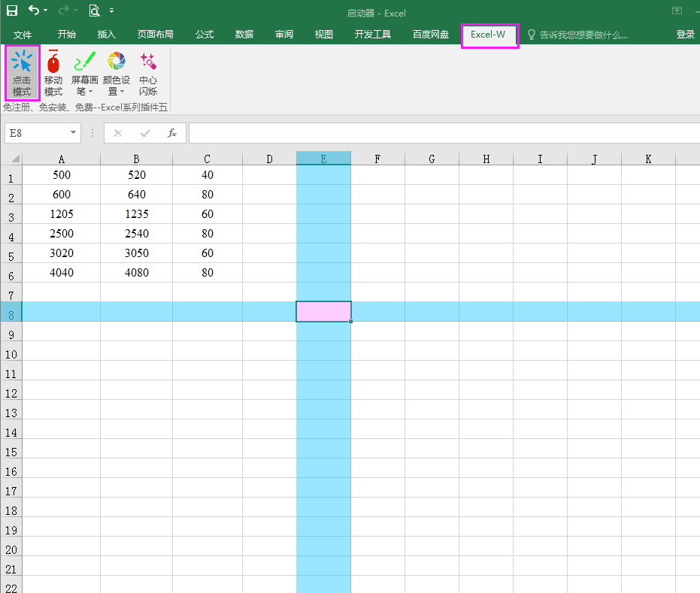Click cell containing 1235
The width and height of the screenshot is (700, 593).
(136, 214)
